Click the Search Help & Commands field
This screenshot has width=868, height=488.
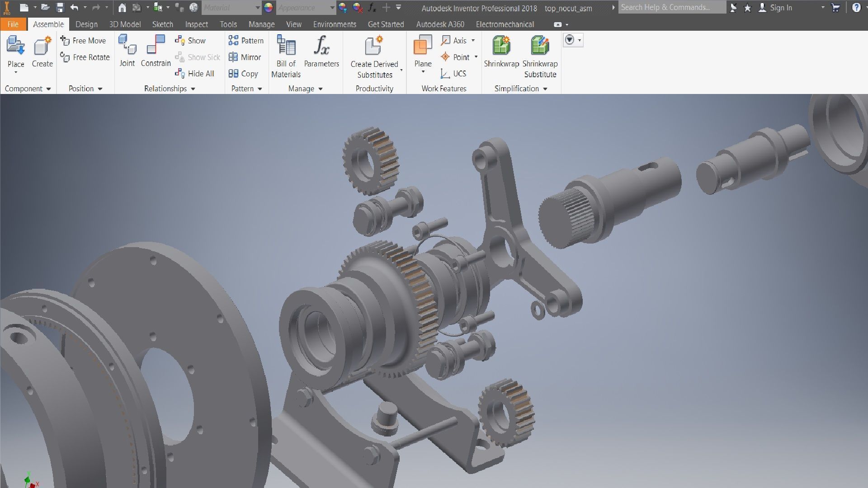click(x=672, y=7)
